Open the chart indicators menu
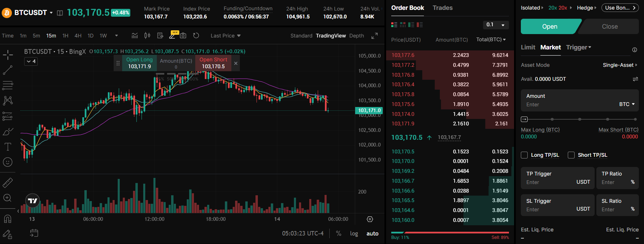Screen dimensions: 644x244 pyautogui.click(x=135, y=35)
